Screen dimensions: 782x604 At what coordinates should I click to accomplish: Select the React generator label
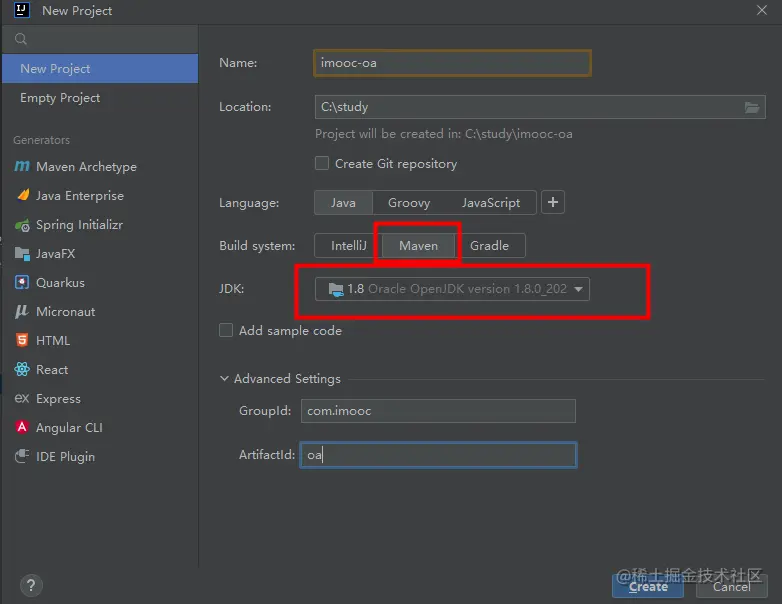pyautogui.click(x=52, y=370)
